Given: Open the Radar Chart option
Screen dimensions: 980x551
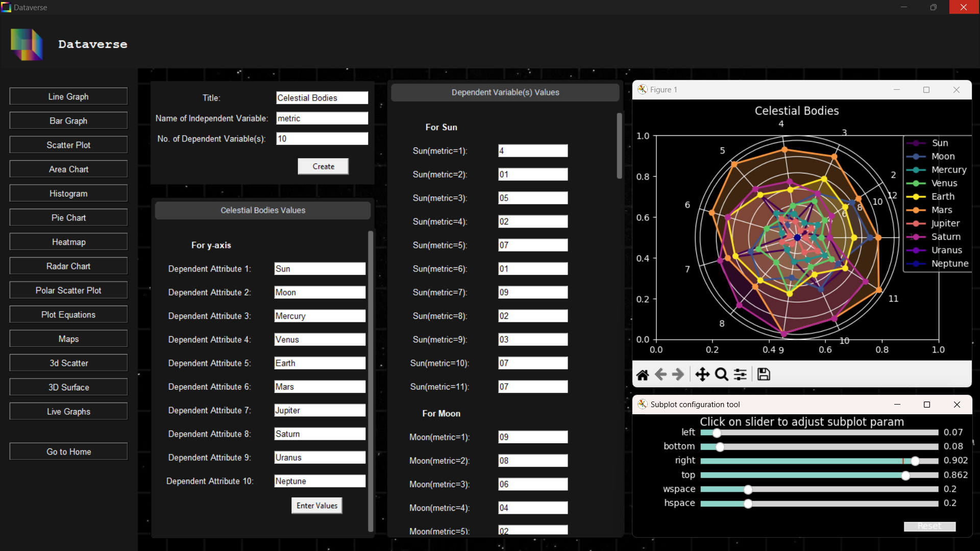Looking at the screenshot, I should pos(68,266).
